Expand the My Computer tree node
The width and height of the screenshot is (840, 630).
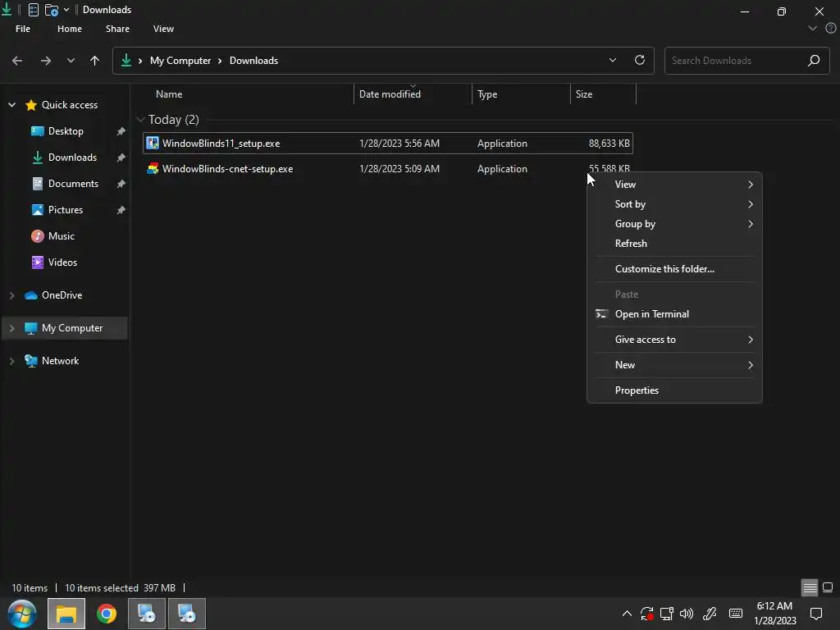point(11,328)
